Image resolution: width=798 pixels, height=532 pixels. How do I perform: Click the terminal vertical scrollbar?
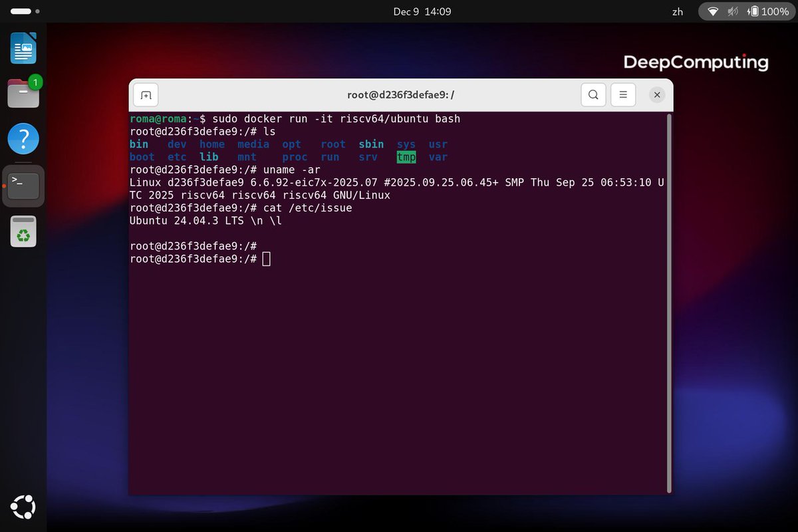[x=669, y=303]
